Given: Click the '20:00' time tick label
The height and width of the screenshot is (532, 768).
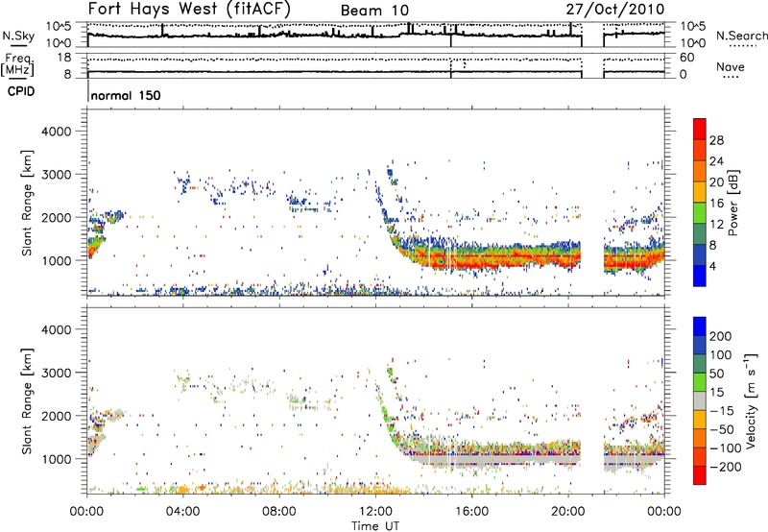Looking at the screenshot, I should (x=568, y=512).
